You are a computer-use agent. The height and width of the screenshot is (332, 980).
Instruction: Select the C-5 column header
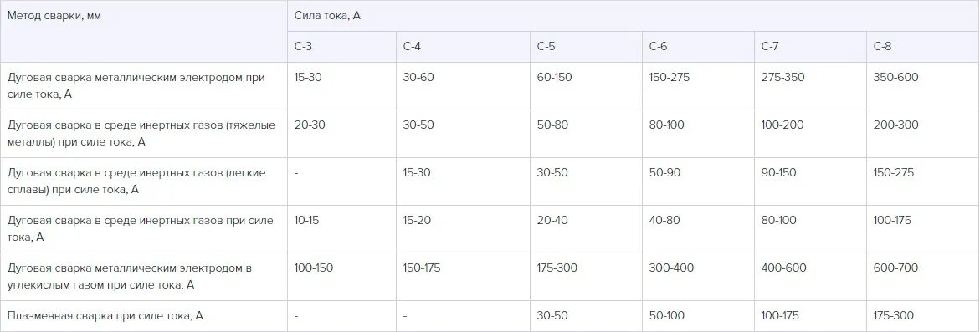587,47
